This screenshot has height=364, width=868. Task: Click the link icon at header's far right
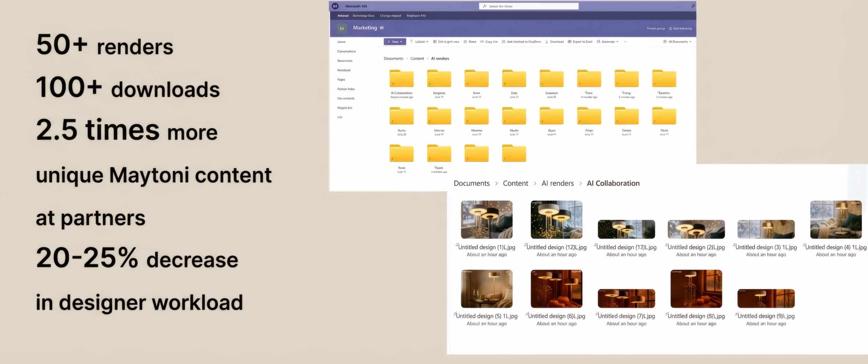point(693,6)
